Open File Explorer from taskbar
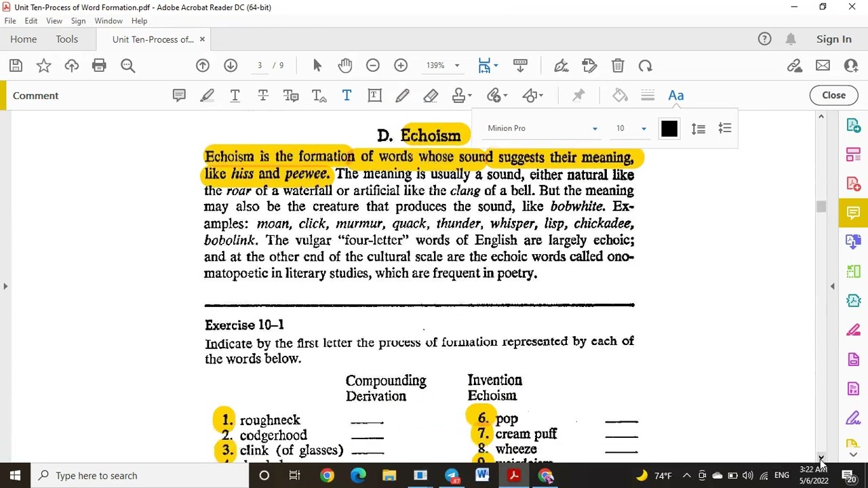The height and width of the screenshot is (488, 868). pos(389,475)
